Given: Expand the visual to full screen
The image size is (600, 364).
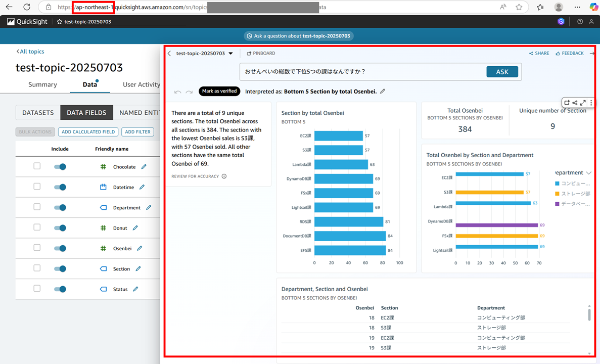Looking at the screenshot, I should 583,103.
